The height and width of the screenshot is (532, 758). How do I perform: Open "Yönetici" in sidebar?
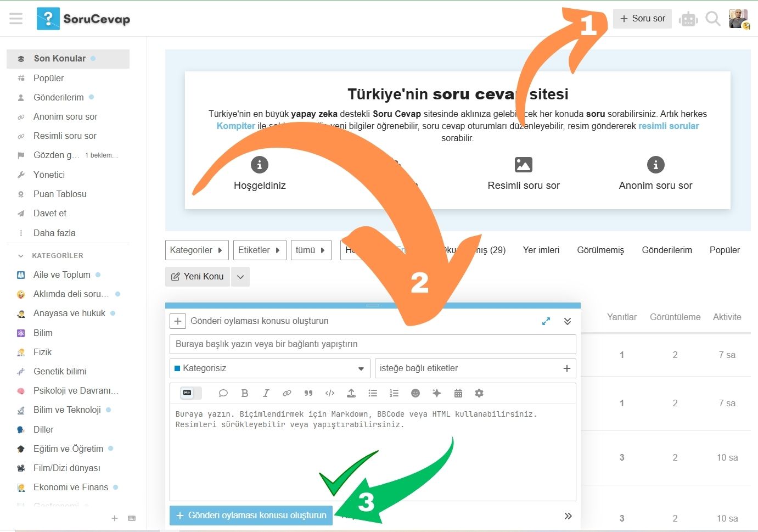tap(68, 175)
